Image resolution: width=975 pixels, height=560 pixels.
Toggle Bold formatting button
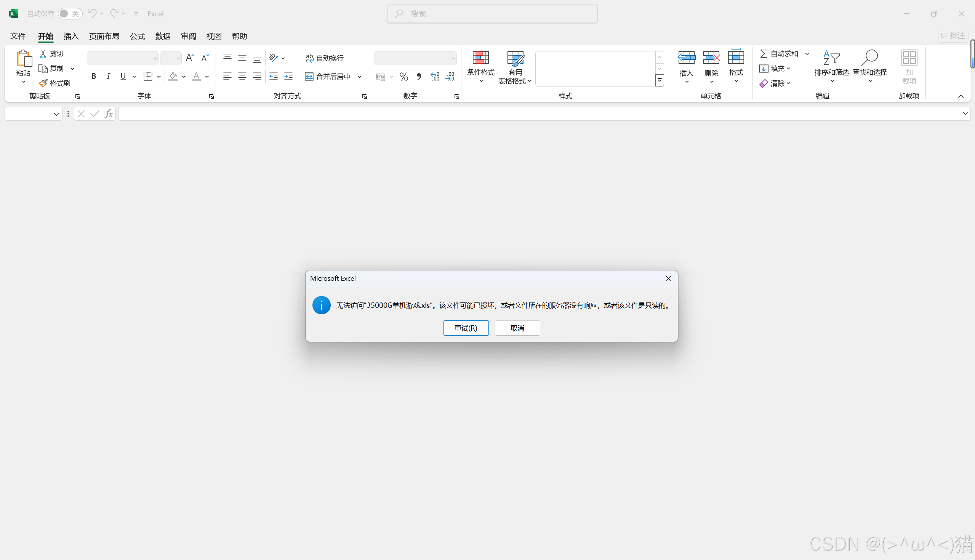pos(93,76)
